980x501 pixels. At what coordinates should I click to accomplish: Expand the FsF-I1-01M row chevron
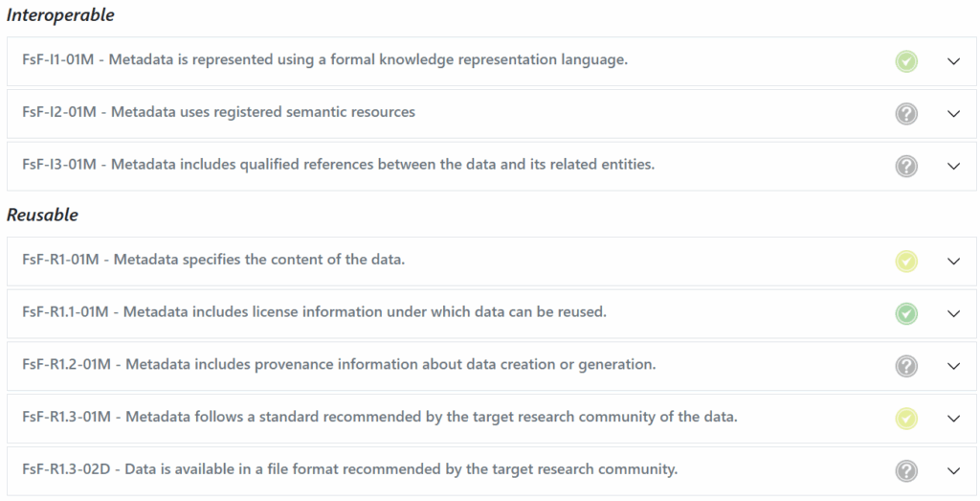[x=953, y=61]
